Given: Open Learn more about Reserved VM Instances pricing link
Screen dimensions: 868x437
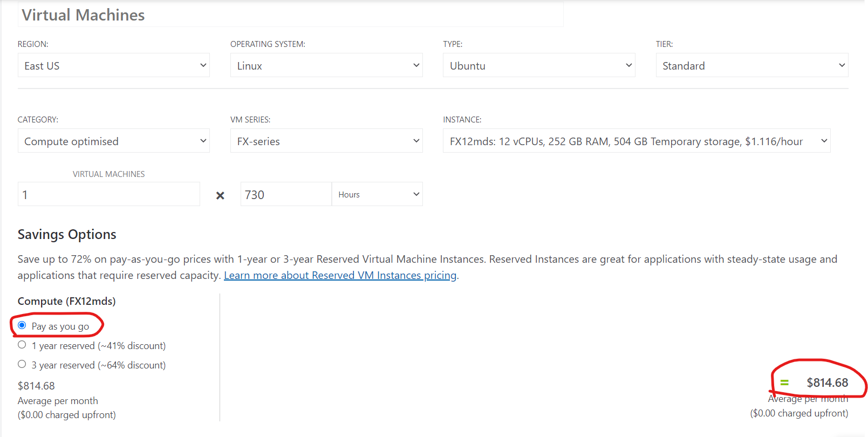Looking at the screenshot, I should [x=340, y=276].
